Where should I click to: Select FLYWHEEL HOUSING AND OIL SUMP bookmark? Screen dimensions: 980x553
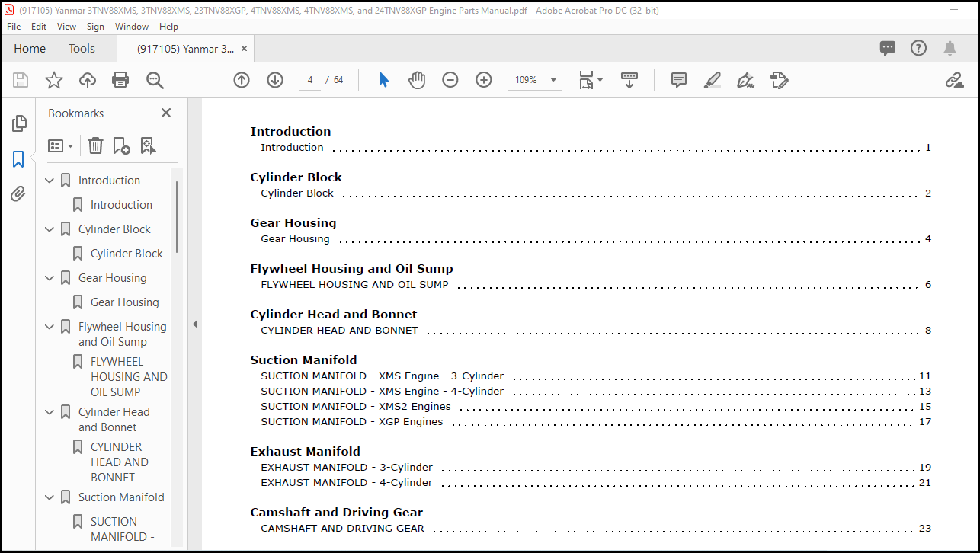129,376
